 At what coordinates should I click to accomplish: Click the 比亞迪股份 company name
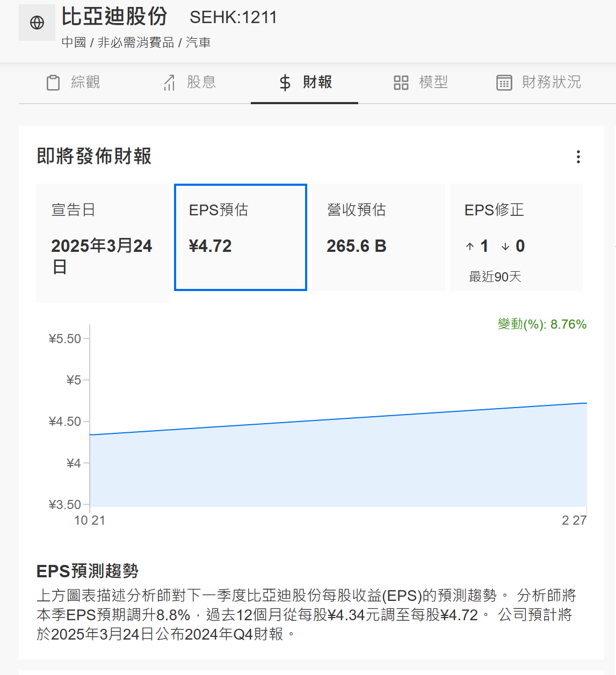(114, 17)
